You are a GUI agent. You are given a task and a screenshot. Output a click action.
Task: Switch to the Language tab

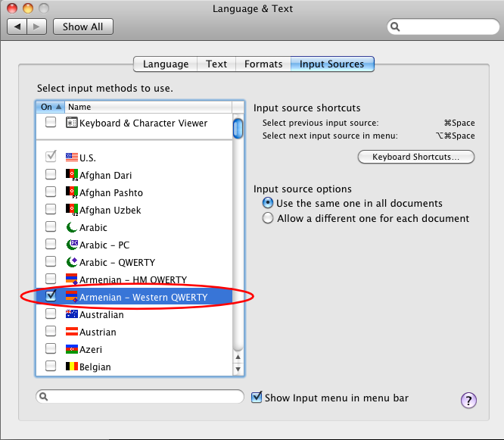point(166,64)
